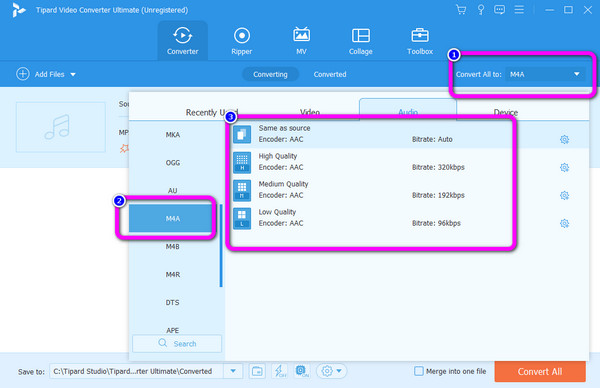Viewport: 600px width, 388px height.
Task: Open the bottom settings gear dropdown
Action: [331, 371]
